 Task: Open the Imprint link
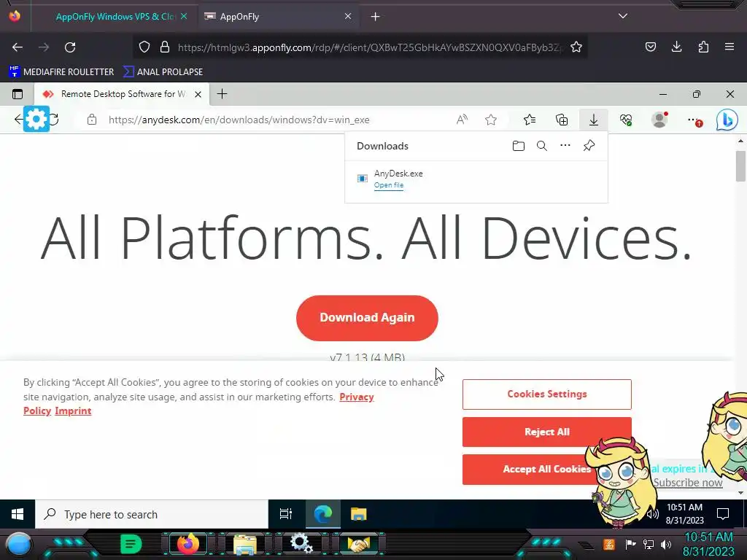tap(73, 411)
